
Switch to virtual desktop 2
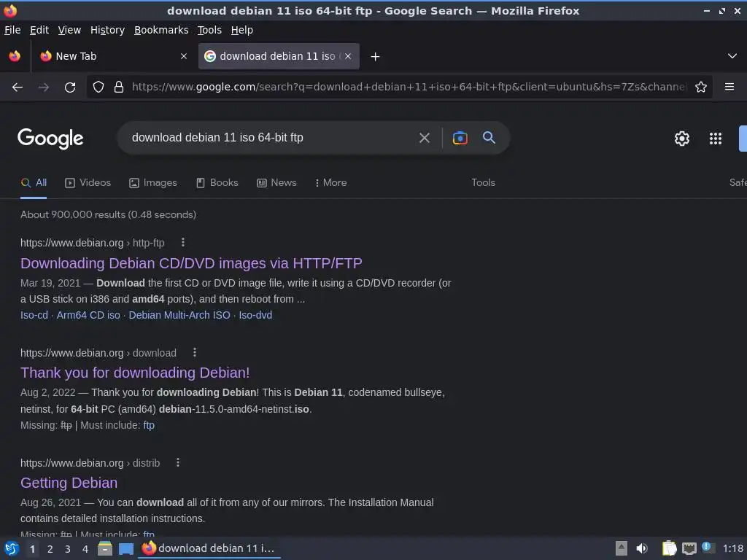(50, 549)
